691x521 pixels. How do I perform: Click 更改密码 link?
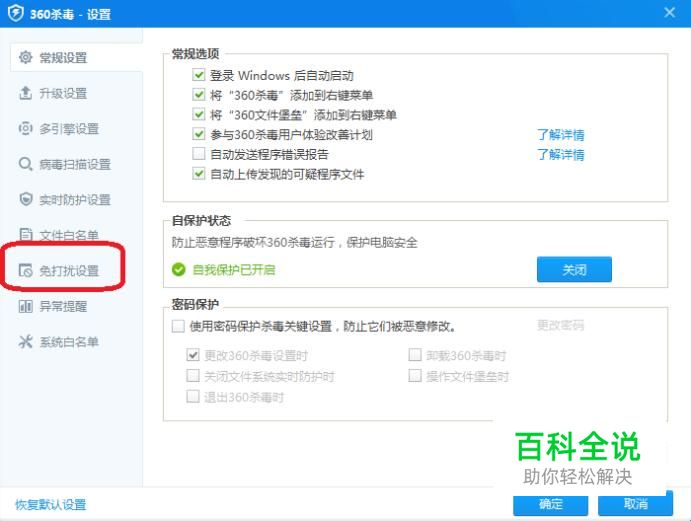561,325
